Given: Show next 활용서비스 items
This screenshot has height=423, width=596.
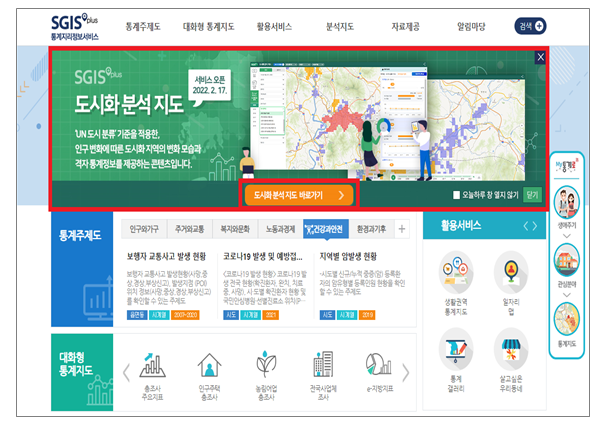Looking at the screenshot, I should point(535,226).
